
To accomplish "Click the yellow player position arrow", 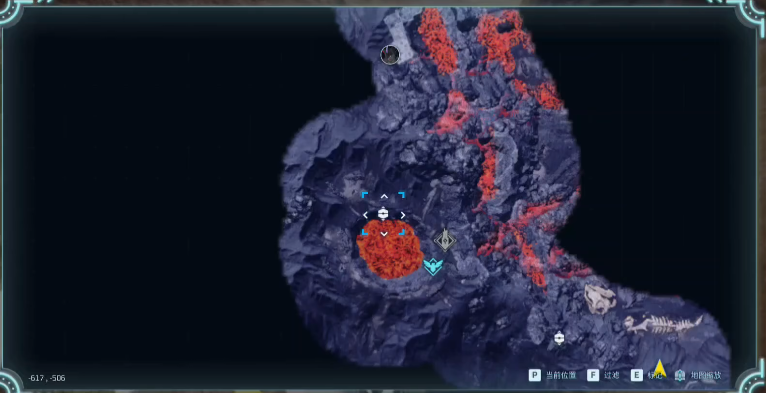I will [x=660, y=368].
